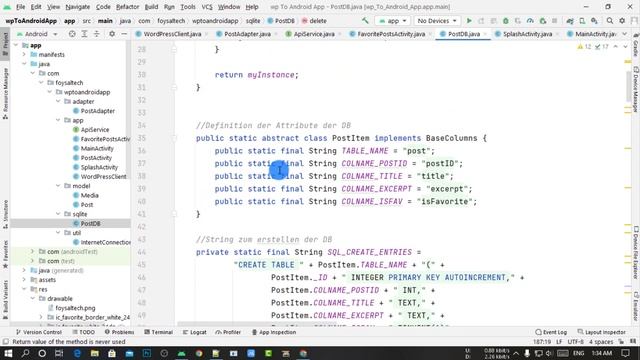640x360 pixels.
Task: Collapse the sqlite package node
Action: pos(58,214)
